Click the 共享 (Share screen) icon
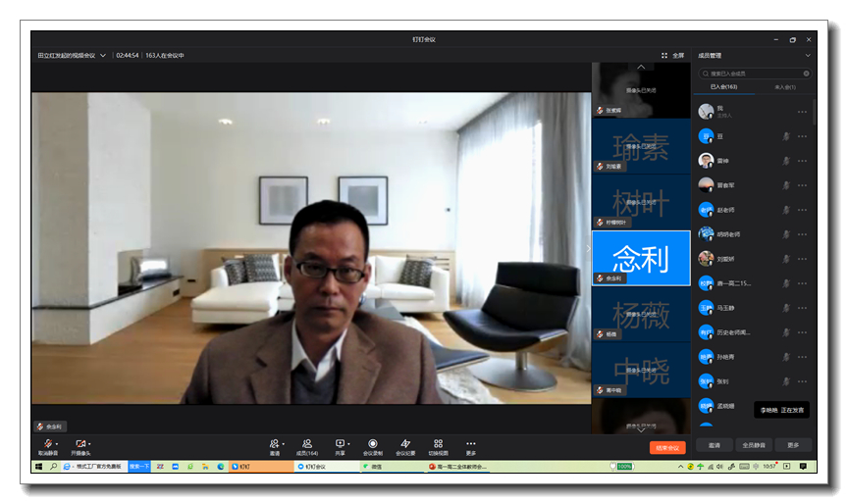 click(x=340, y=444)
